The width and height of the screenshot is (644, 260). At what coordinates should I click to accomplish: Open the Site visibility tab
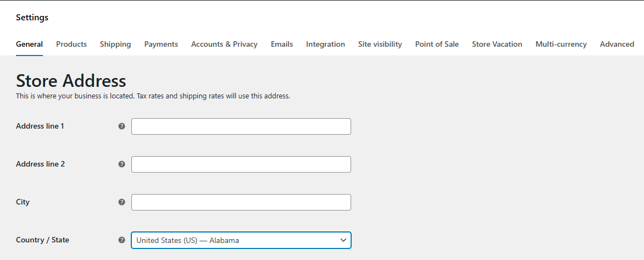[380, 44]
